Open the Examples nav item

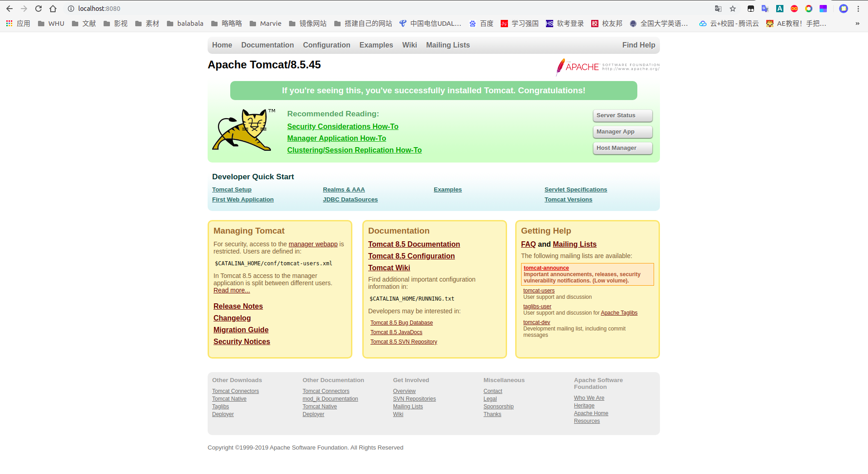click(376, 45)
